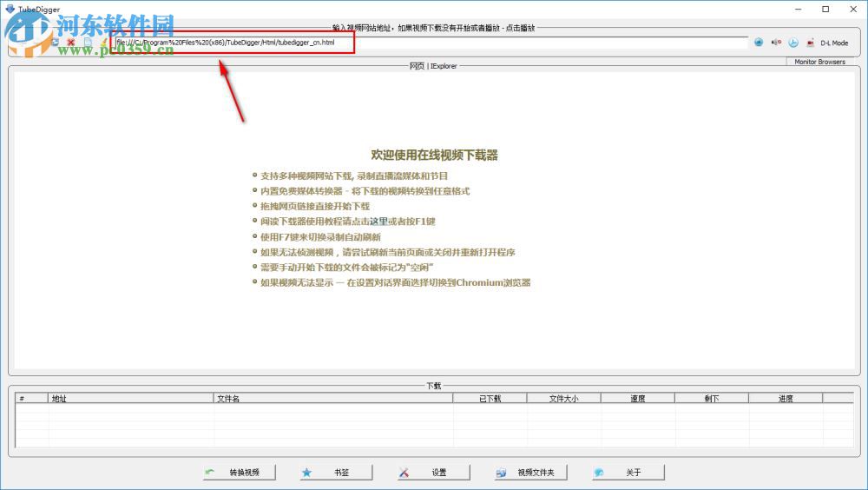Click the 转换视频 button label
This screenshot has height=490, width=868.
pos(245,473)
